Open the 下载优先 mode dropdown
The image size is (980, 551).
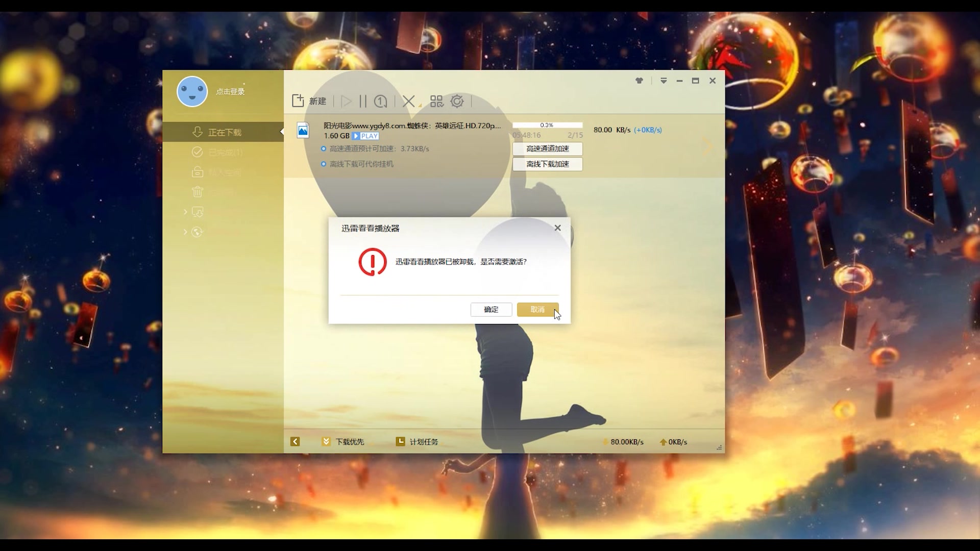(x=343, y=441)
